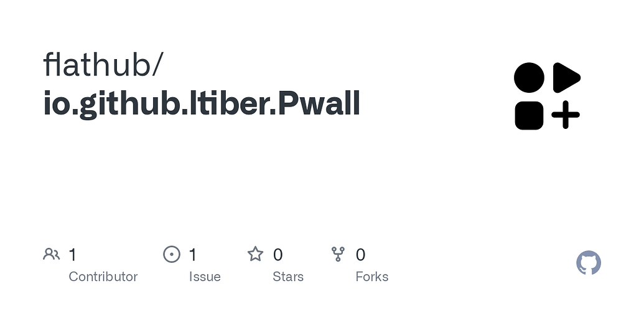Click the play triangle in Flathub logo
644x322 pixels.
[x=565, y=78]
